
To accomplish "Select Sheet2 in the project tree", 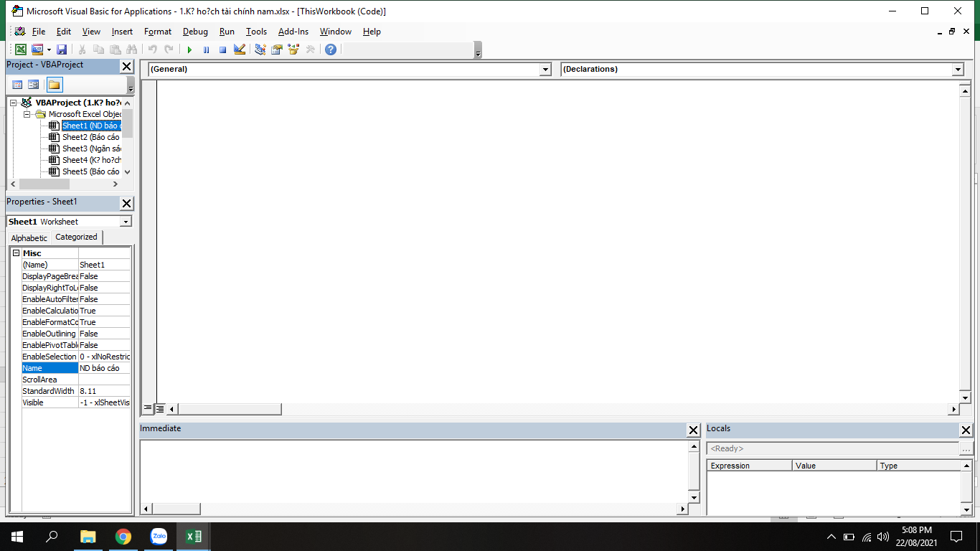I will coord(90,137).
